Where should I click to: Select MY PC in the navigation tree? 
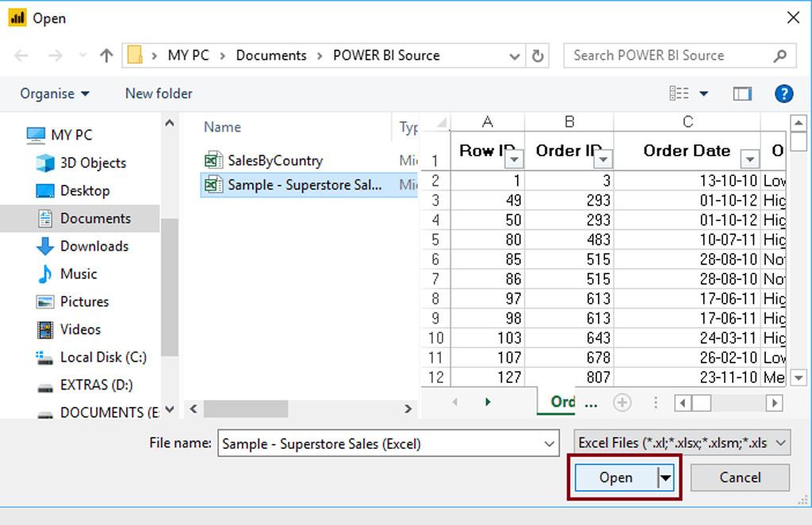(71, 135)
